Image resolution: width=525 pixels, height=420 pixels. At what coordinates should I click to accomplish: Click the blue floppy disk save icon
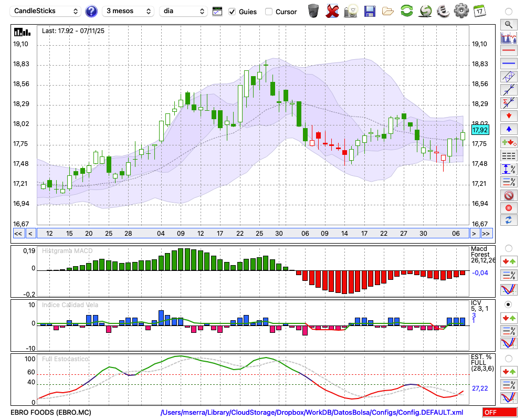370,11
